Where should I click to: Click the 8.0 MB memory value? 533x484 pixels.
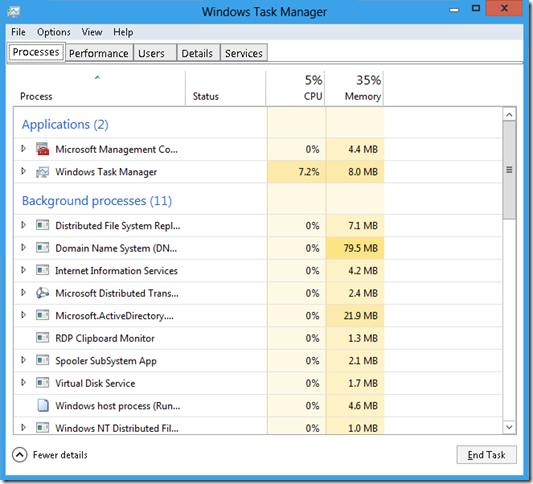coord(363,172)
